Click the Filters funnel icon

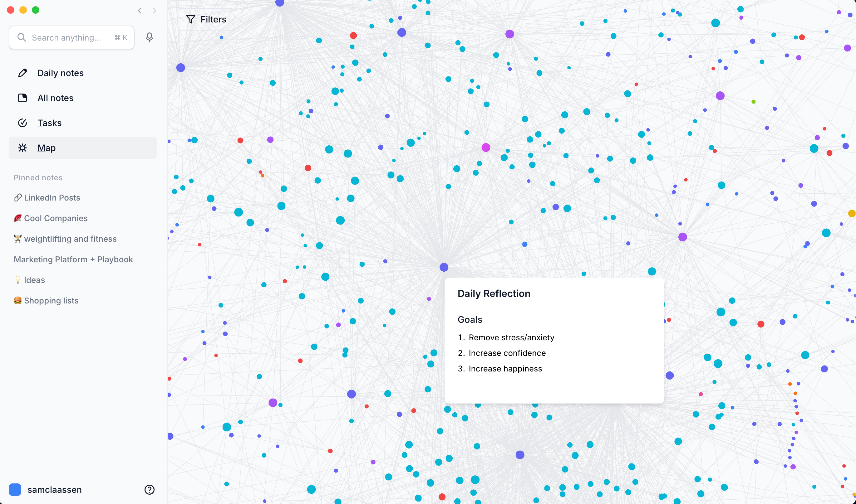tap(191, 19)
